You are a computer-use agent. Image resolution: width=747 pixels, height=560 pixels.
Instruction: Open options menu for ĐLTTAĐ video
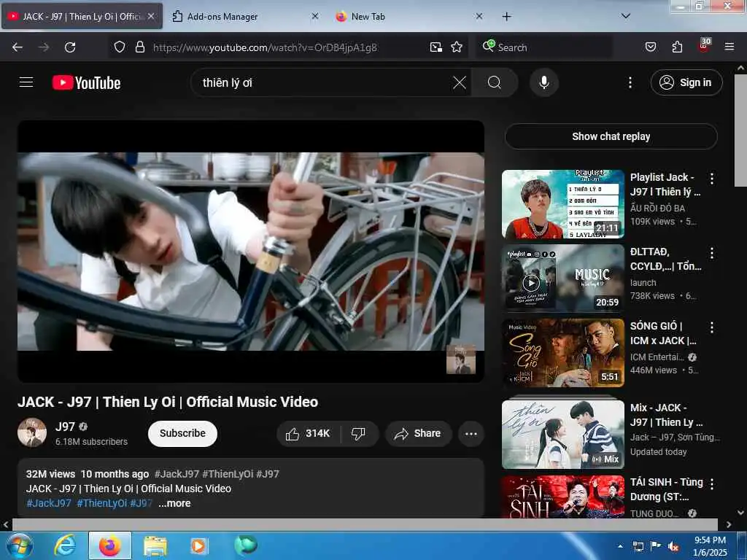pos(711,253)
